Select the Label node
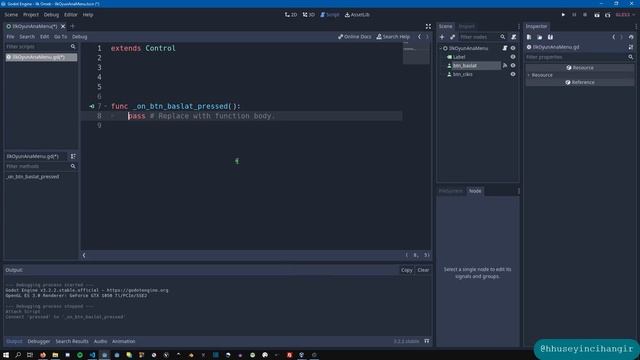Image resolution: width=640 pixels, height=360 pixels. point(459,57)
